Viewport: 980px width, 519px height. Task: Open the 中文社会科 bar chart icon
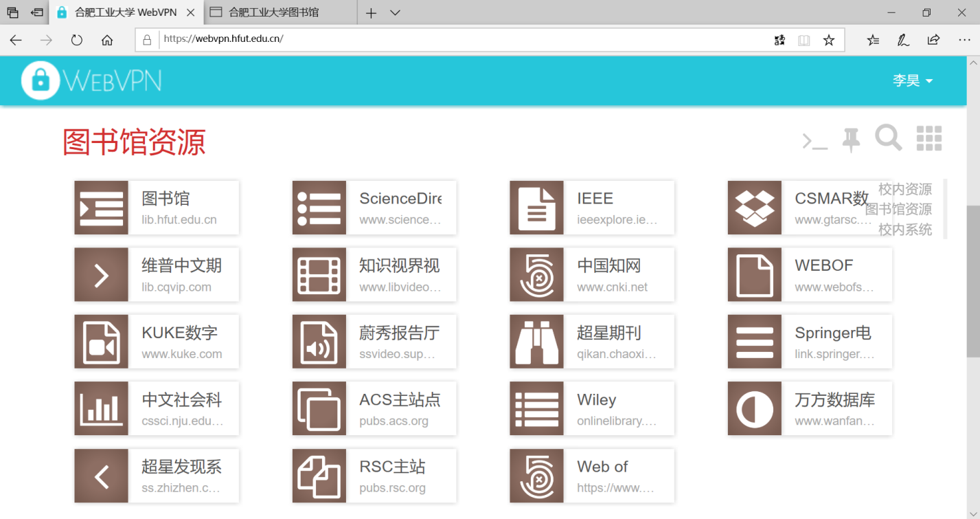coord(102,408)
